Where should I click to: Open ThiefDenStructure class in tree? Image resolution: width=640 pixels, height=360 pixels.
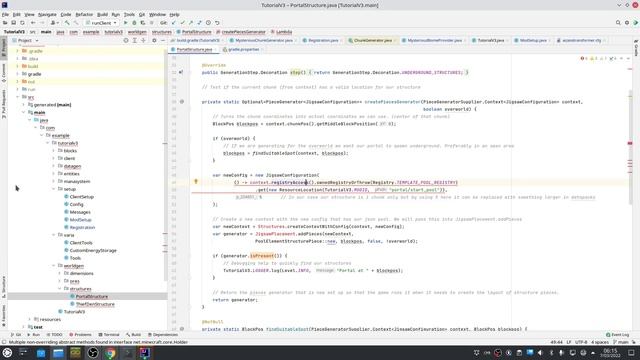[95, 304]
